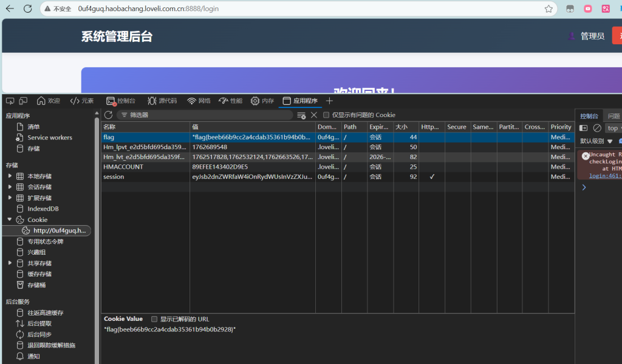622x364 pixels.
Task: Expand the 本地存储 tree node
Action: [x=10, y=177]
